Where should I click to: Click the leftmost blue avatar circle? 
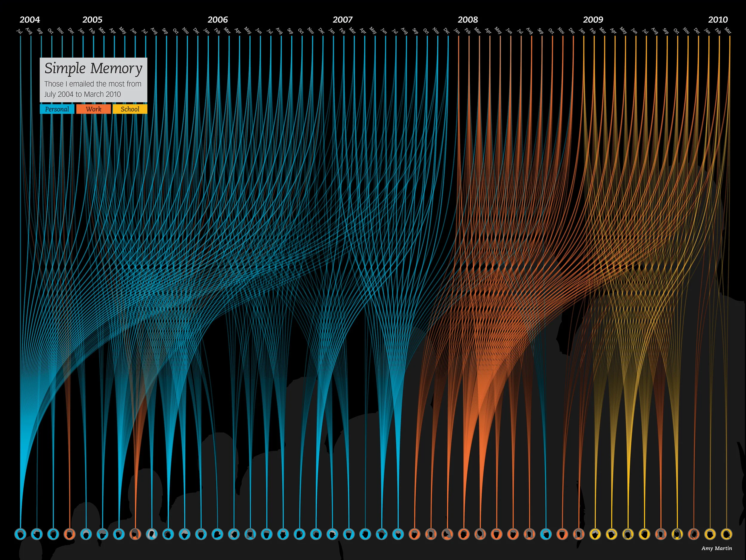click(21, 534)
